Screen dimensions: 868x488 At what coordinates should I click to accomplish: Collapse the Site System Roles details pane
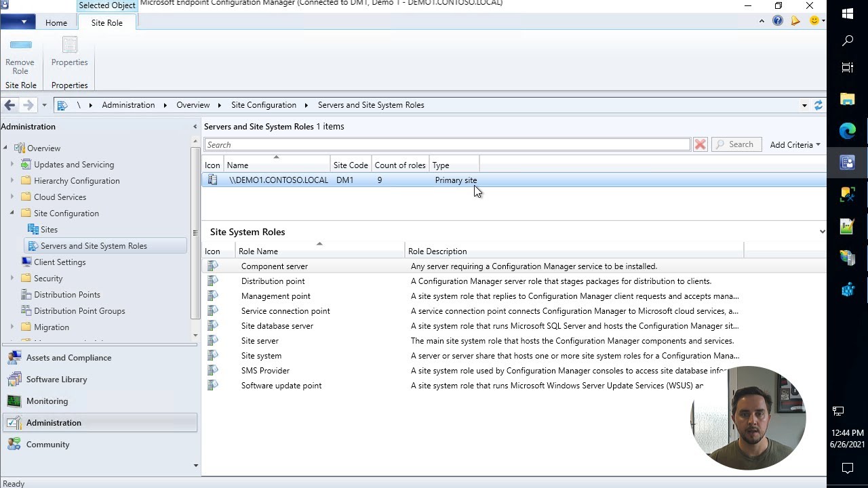point(822,232)
